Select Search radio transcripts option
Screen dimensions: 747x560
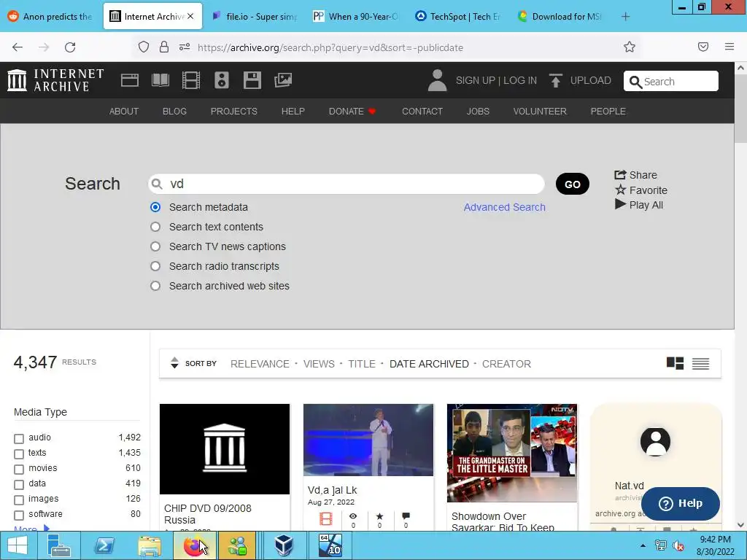pyautogui.click(x=155, y=266)
